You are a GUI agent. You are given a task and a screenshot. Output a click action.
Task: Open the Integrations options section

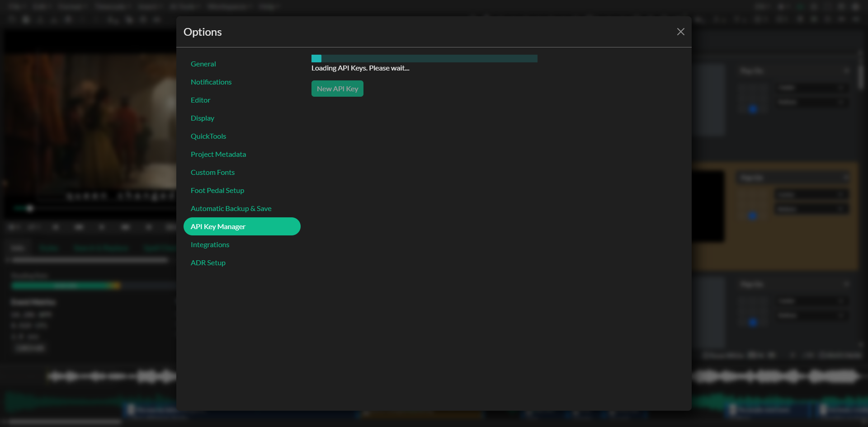pyautogui.click(x=242, y=244)
